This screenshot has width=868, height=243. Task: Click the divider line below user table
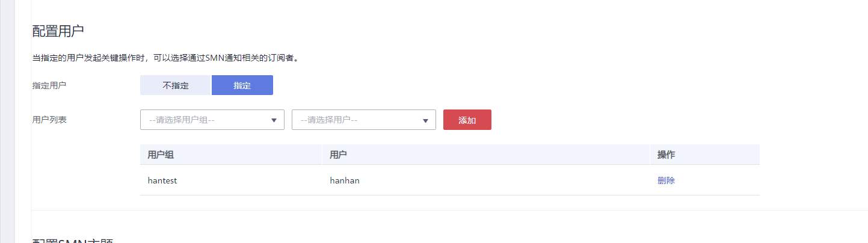[450, 210]
